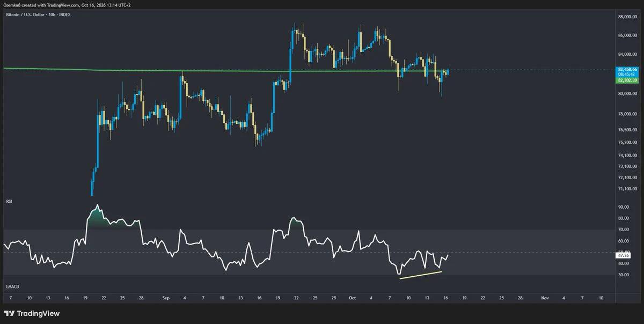Click the 88,000.00 price axis label
The width and height of the screenshot is (644, 324).
(x=627, y=17)
